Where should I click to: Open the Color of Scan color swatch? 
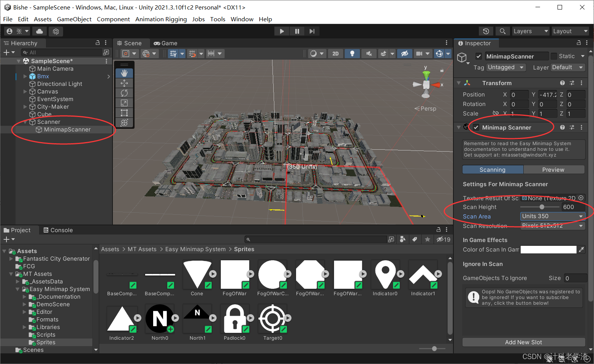point(548,249)
